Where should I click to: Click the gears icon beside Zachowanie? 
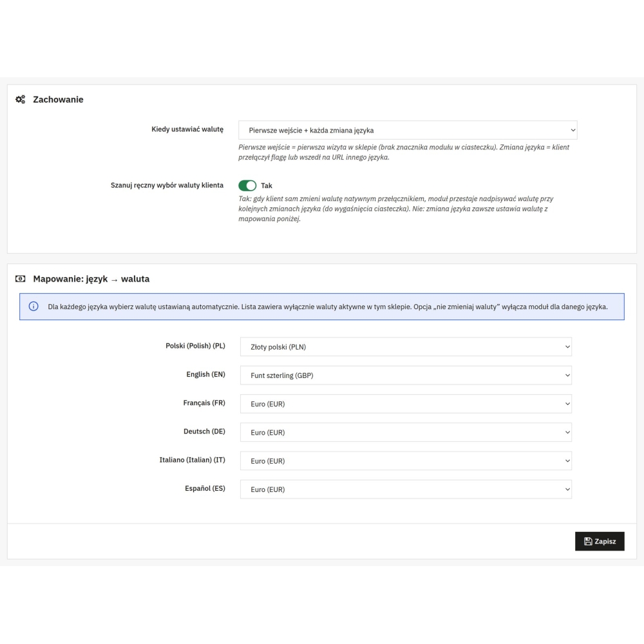point(20,99)
